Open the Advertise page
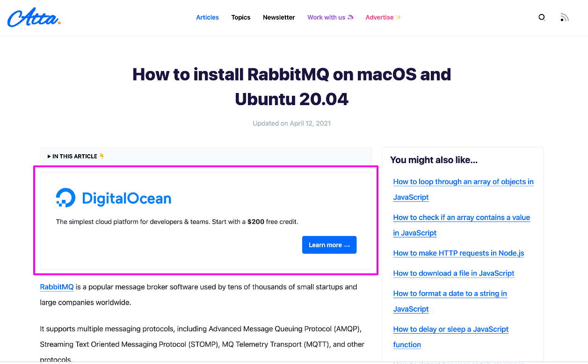This screenshot has width=588, height=364. (383, 17)
